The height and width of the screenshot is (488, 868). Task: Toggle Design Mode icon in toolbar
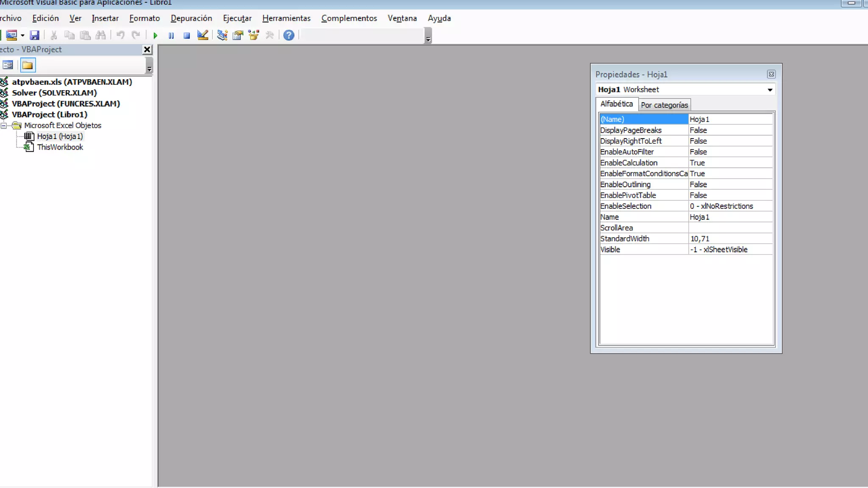[x=203, y=35]
